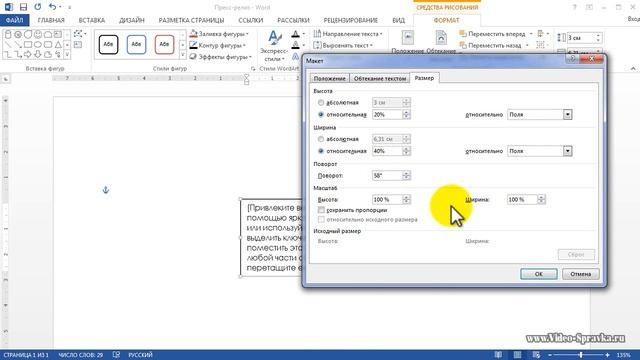This screenshot has height=360, width=640.
Task: Open Shape Effects (Эффекты фигуры) option
Action: tap(220, 57)
